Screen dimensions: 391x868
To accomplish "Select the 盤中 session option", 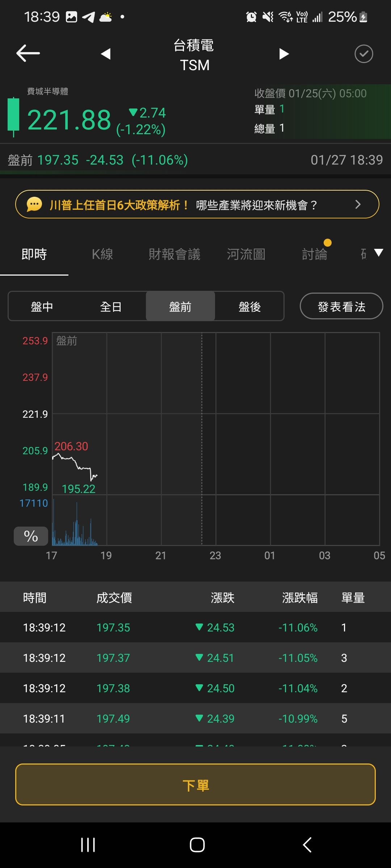I will click(42, 307).
